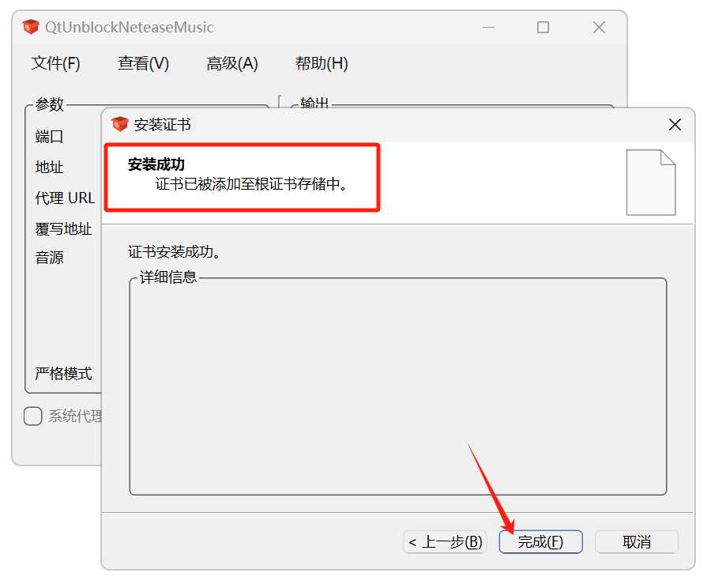Click the 严格模式 label in 参数 panel
The image size is (711, 588).
63,373
